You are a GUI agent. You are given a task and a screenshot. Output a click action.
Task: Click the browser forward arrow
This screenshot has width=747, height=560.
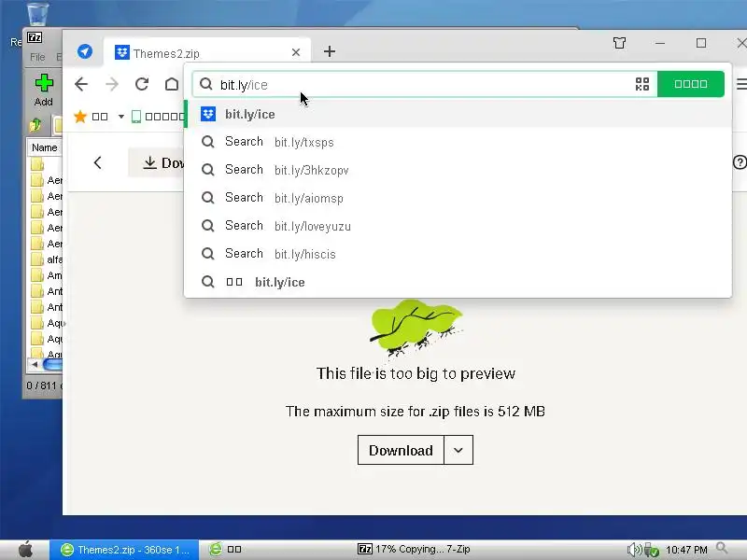(112, 84)
